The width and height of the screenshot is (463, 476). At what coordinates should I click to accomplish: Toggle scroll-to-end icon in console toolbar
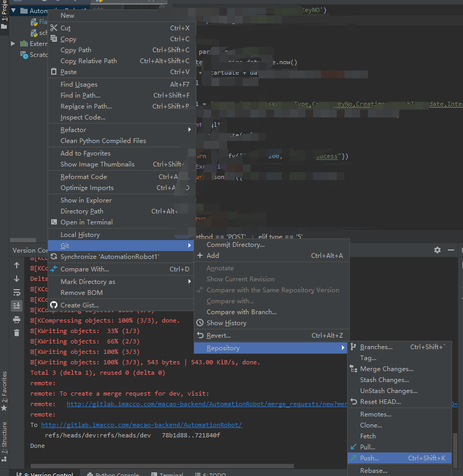pos(17,305)
